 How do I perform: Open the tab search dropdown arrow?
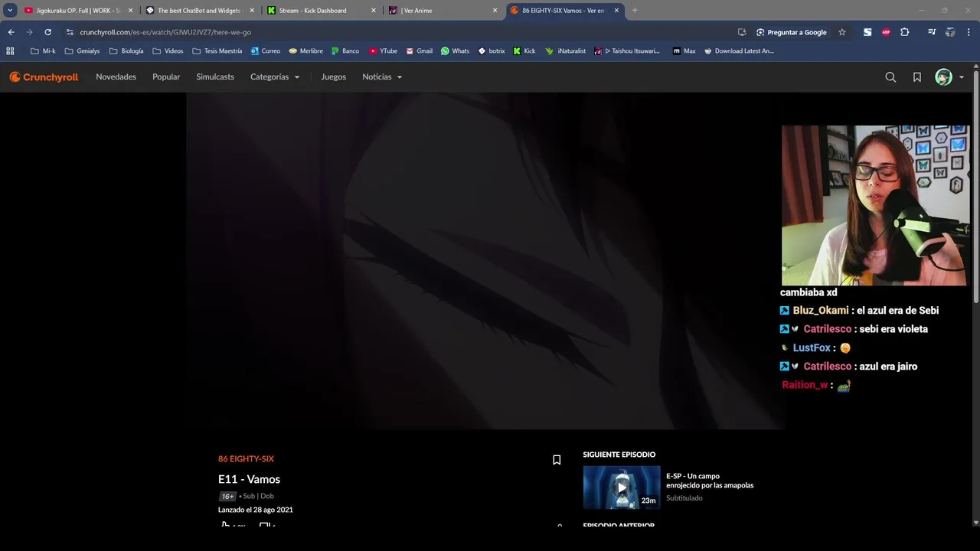click(x=10, y=11)
